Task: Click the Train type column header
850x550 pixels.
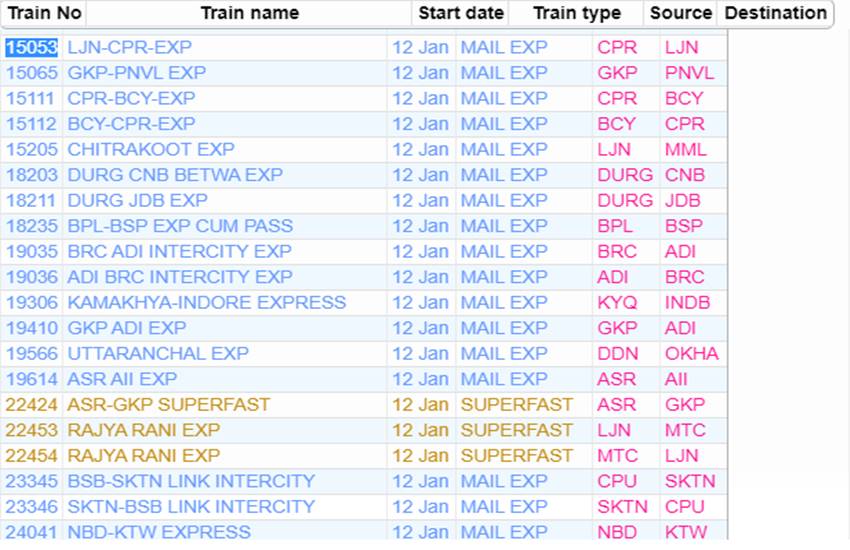Action: [x=576, y=13]
